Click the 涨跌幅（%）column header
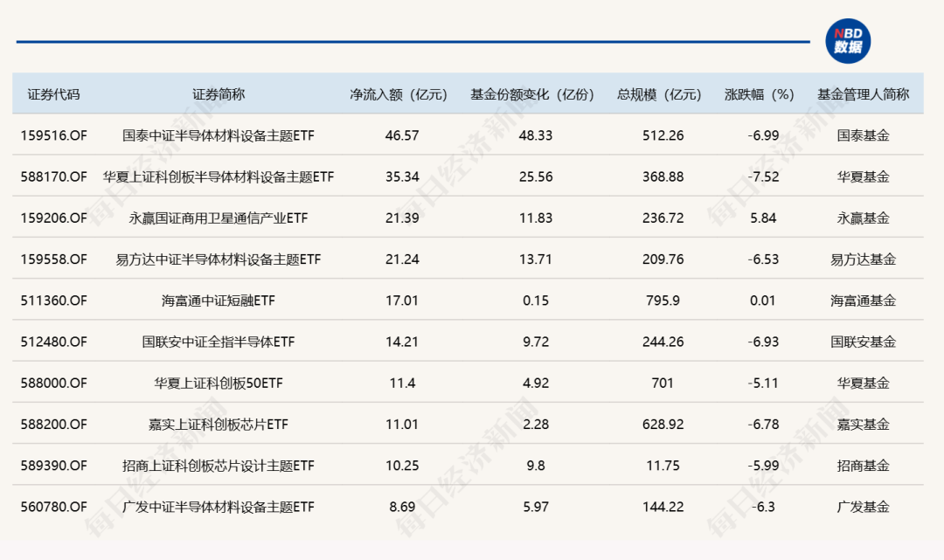Viewport: 944px width, 560px height. click(760, 94)
